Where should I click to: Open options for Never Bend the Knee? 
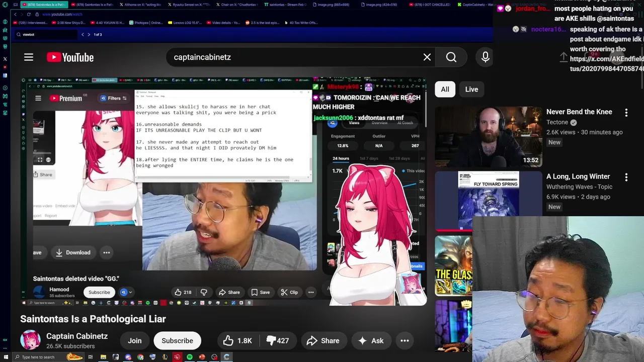tap(626, 113)
